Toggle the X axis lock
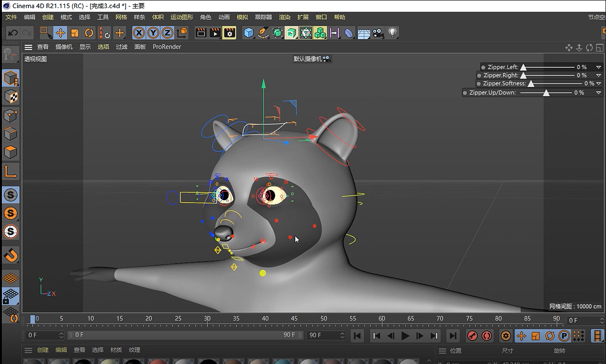This screenshot has height=364, width=606. tap(139, 33)
